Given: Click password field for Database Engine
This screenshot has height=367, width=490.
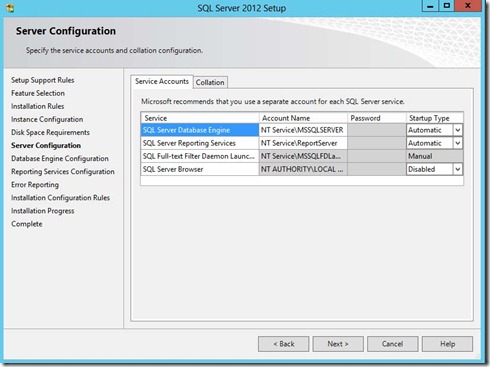Looking at the screenshot, I should 377,130.
